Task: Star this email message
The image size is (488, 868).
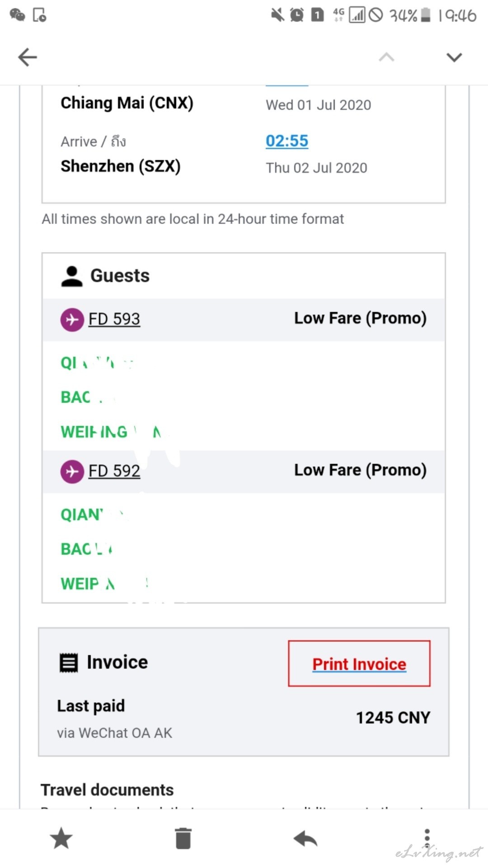Action: click(61, 838)
